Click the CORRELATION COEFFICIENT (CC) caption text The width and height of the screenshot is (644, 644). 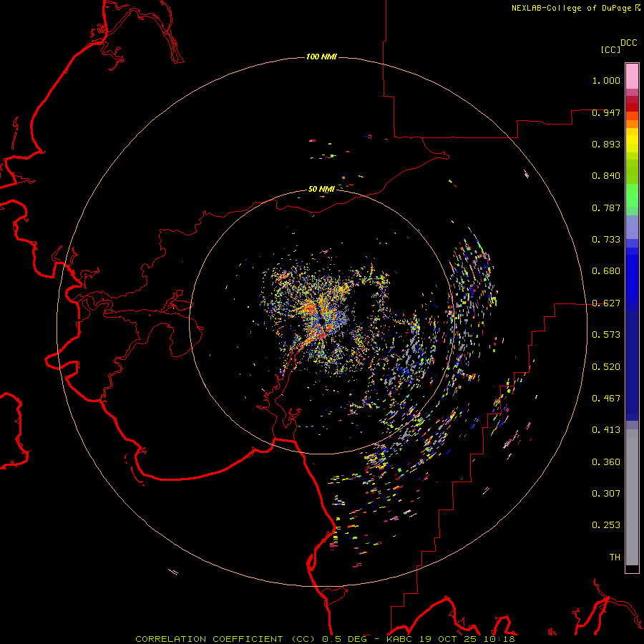tap(225, 639)
